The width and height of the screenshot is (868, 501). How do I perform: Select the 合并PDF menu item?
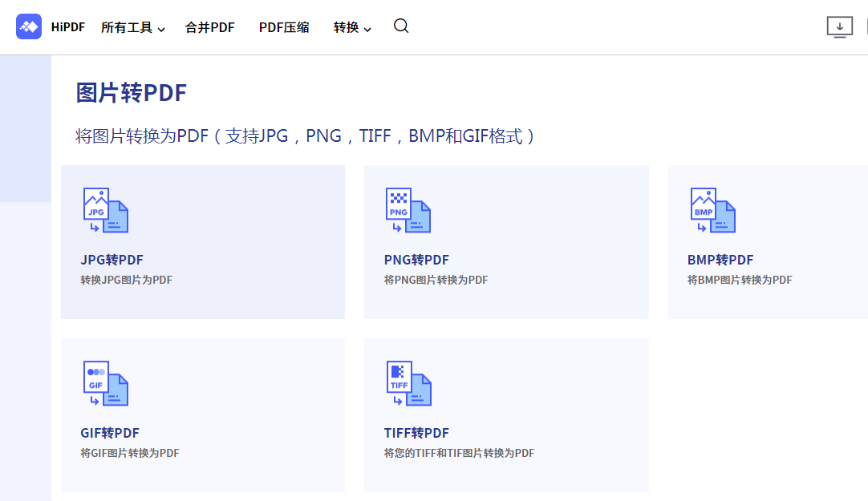(x=209, y=26)
